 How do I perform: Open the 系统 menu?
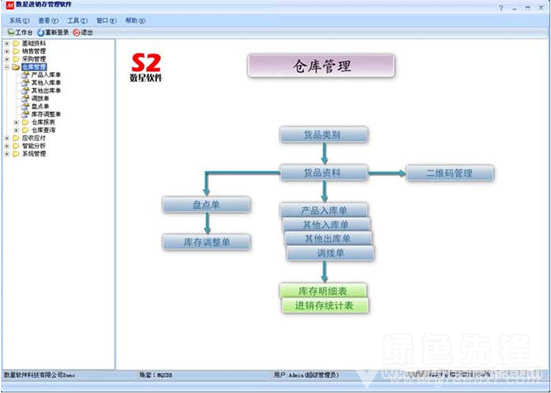[19, 20]
